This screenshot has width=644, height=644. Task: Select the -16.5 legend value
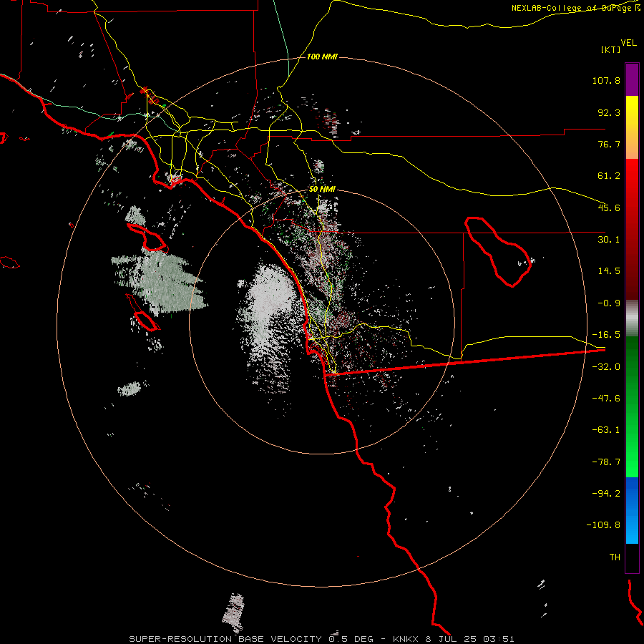click(606, 335)
